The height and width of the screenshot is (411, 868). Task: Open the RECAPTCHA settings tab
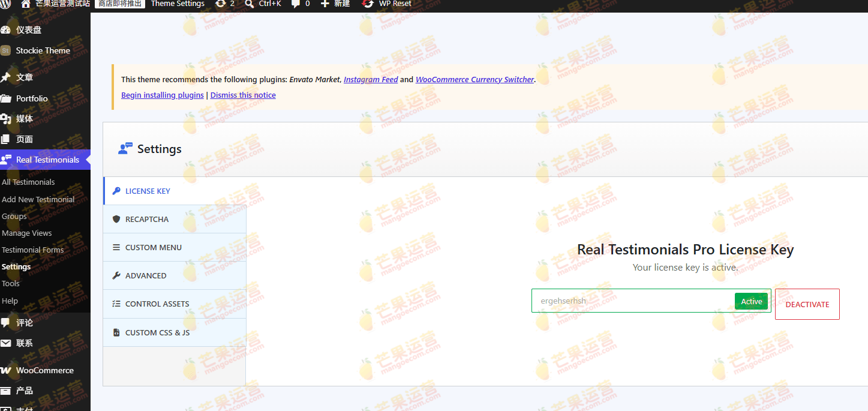point(175,219)
